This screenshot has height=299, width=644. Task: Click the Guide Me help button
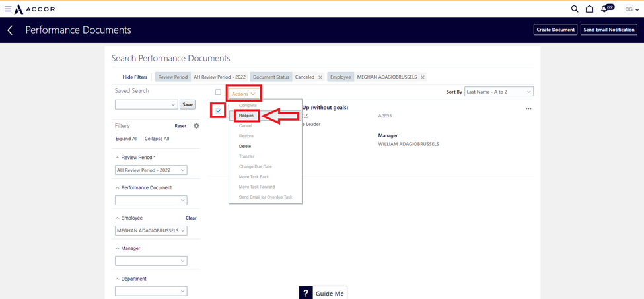pyautogui.click(x=323, y=293)
